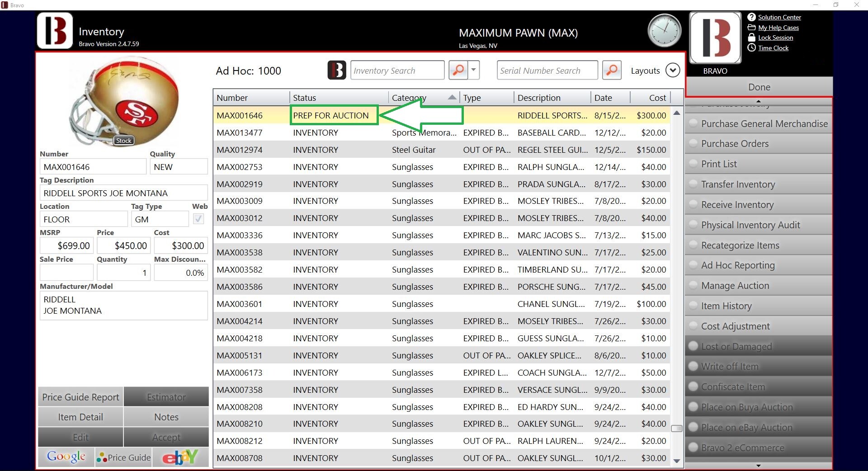Click the Category column sort arrow
This screenshot has height=471, width=868.
(452, 97)
